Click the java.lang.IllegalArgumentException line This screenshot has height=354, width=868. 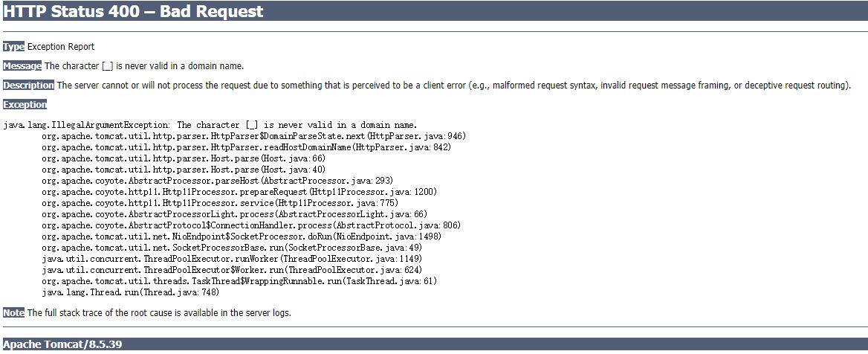[210, 125]
